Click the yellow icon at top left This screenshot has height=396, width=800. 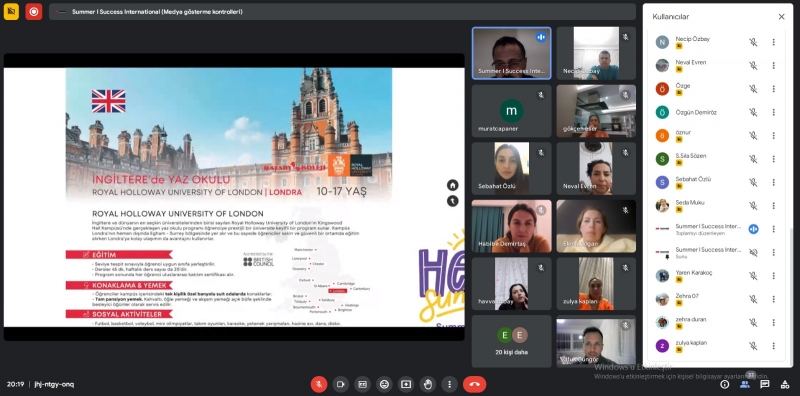click(x=11, y=12)
